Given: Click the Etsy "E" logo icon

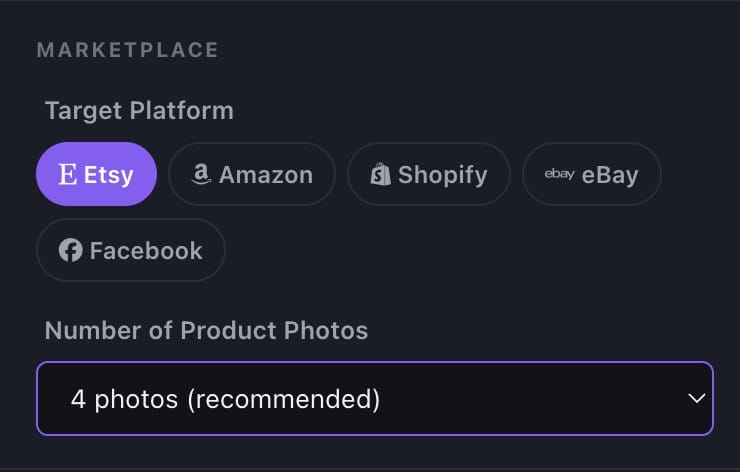Looking at the screenshot, I should [68, 175].
